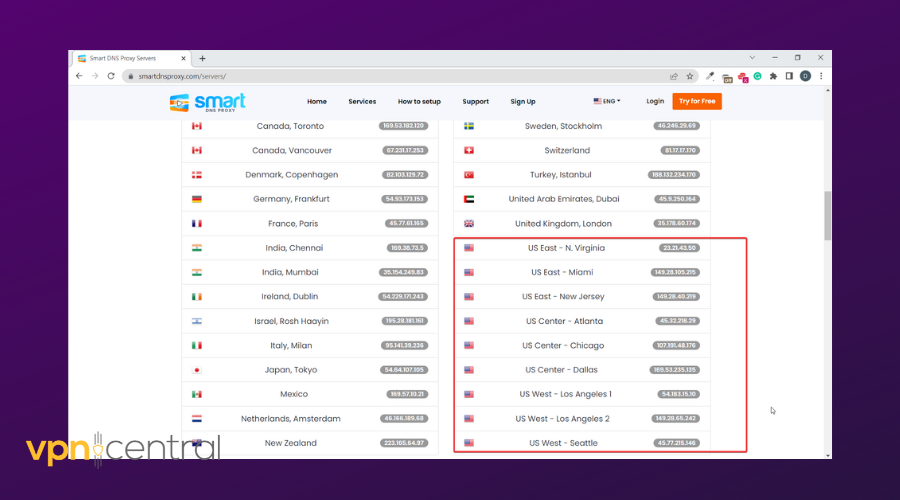Open the Chrome profile avatar D

(x=805, y=76)
